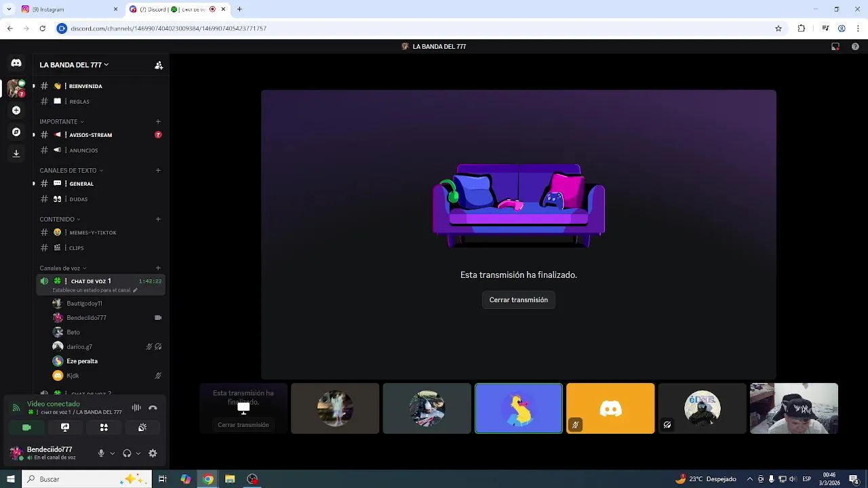
Task: Bookmark page with the star icon
Action: point(778,28)
